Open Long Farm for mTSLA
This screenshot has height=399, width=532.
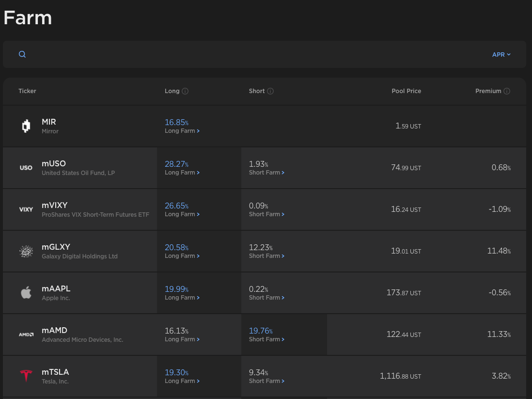[182, 381]
